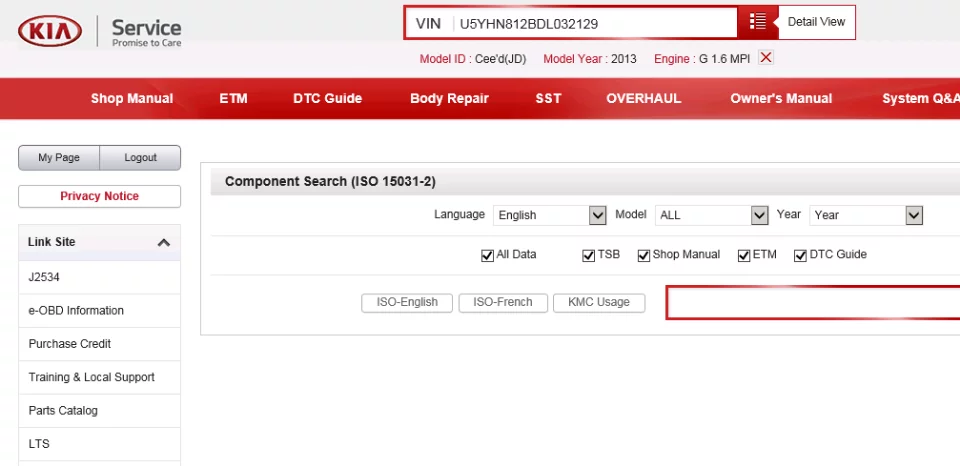Focus the component search text box
Image resolution: width=960 pixels, height=466 pixels.
point(813,303)
